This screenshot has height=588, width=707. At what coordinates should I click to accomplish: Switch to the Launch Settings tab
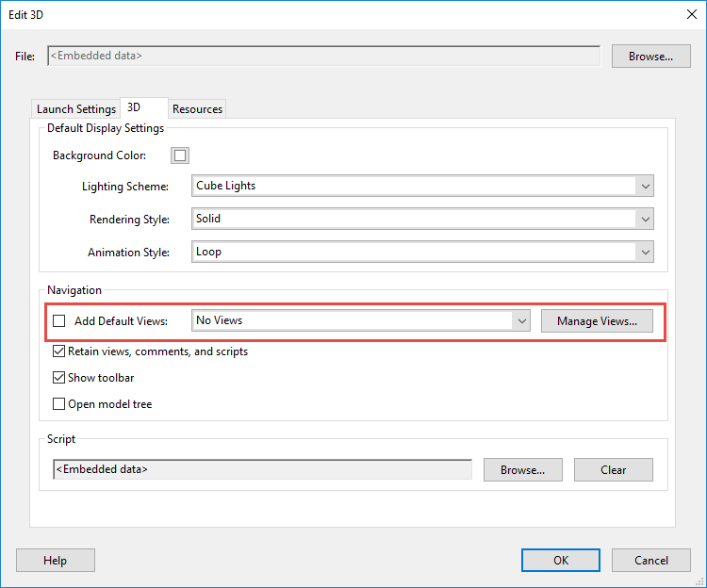76,109
